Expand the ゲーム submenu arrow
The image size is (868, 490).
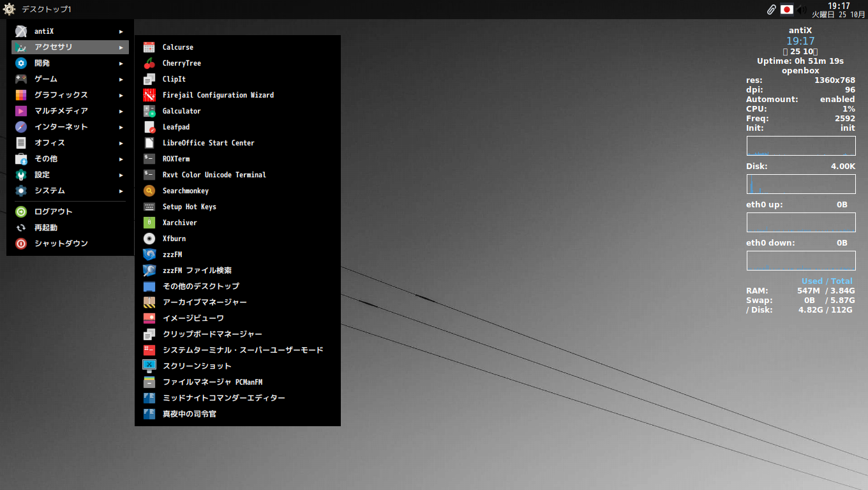click(x=121, y=79)
